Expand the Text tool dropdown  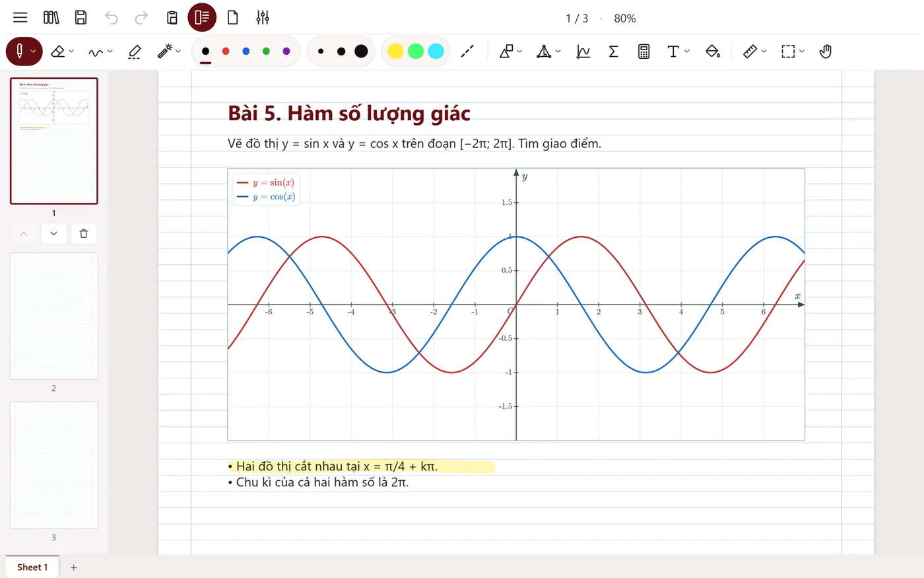[x=687, y=52]
